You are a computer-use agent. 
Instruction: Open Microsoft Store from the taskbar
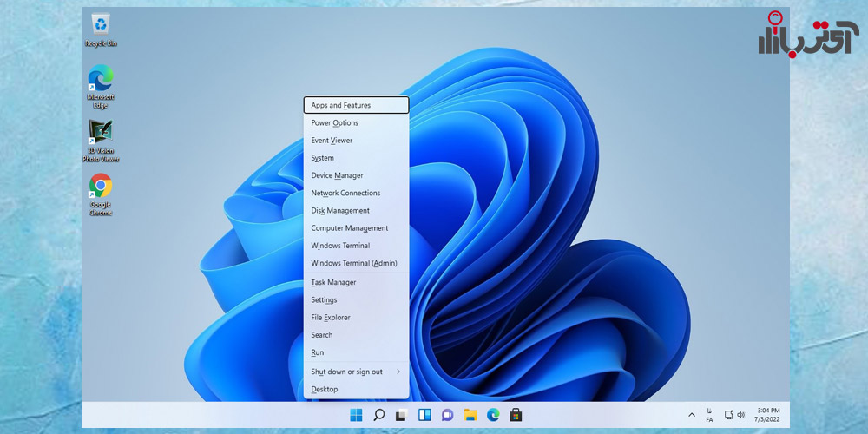click(516, 415)
